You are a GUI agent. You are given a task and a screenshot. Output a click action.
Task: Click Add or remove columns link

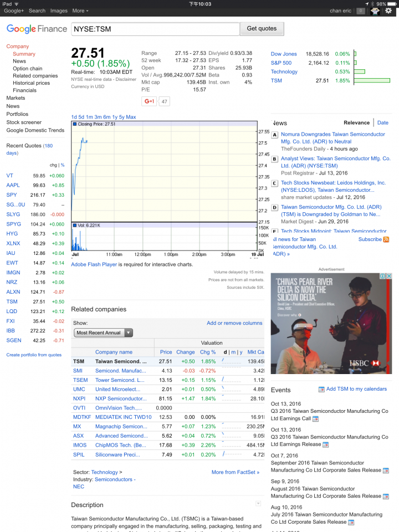click(234, 323)
